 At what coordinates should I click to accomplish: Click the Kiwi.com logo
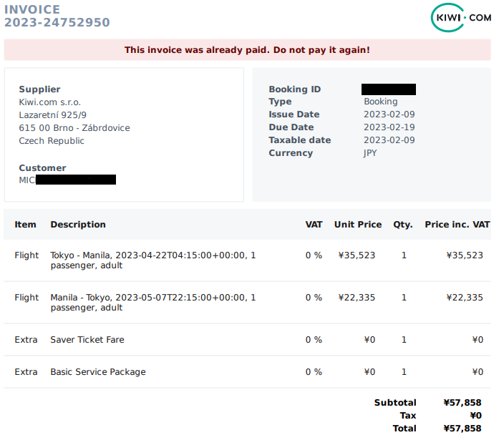(x=461, y=18)
